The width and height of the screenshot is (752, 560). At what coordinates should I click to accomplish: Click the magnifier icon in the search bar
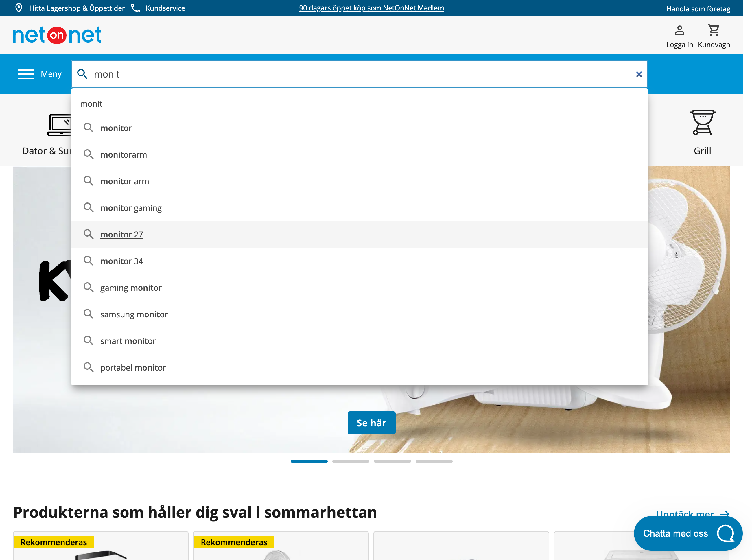[82, 74]
